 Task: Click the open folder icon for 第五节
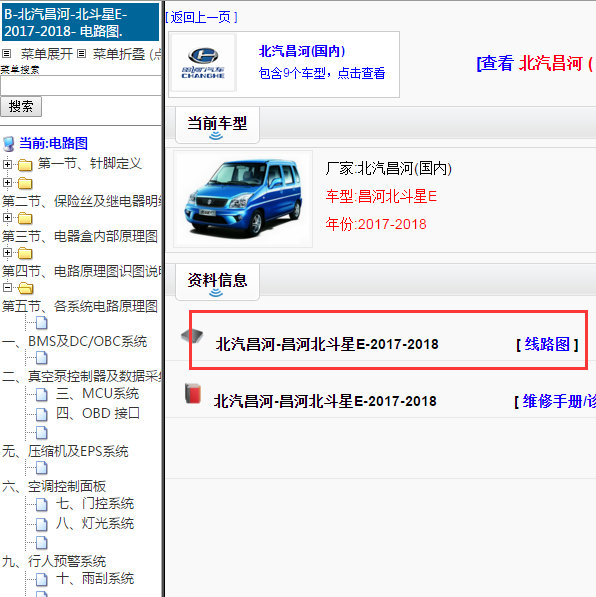click(26, 288)
